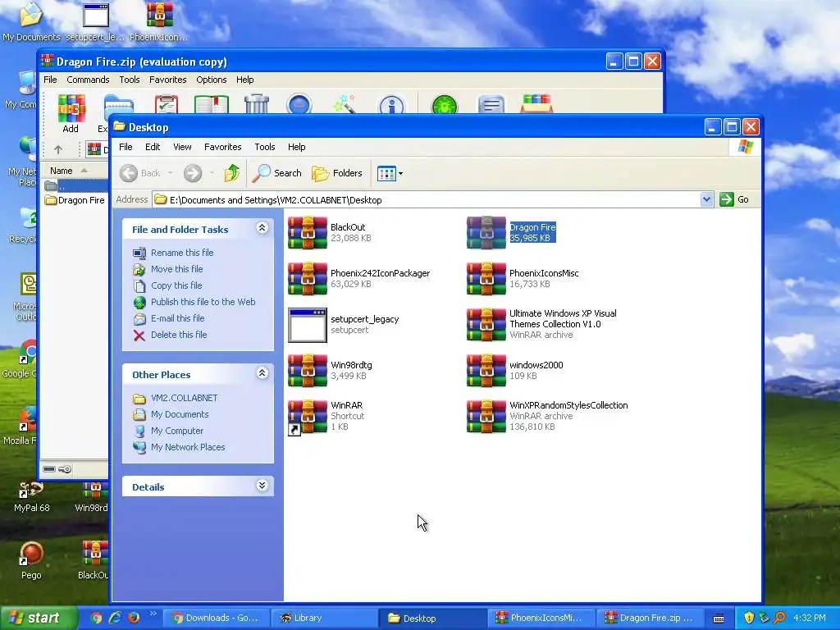Select the Phoenix242IconPackager archive icon
The width and height of the screenshot is (840, 630).
pyautogui.click(x=308, y=279)
